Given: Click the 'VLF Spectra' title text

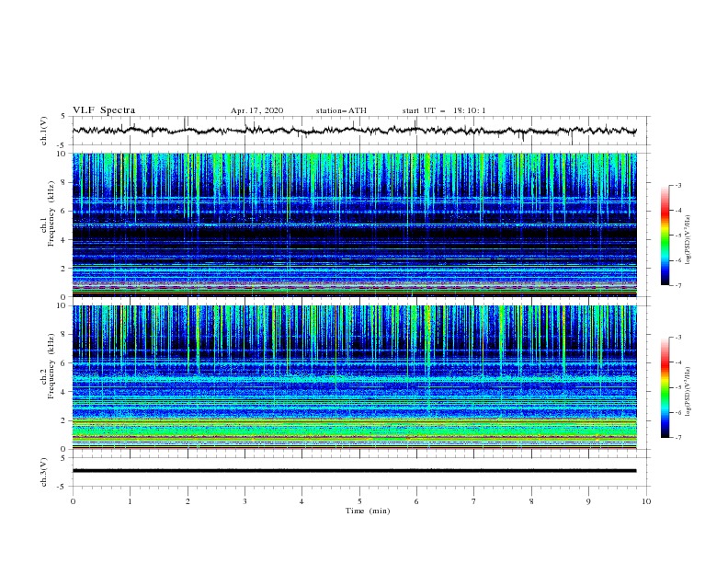Looking at the screenshot, I should [x=104, y=110].
